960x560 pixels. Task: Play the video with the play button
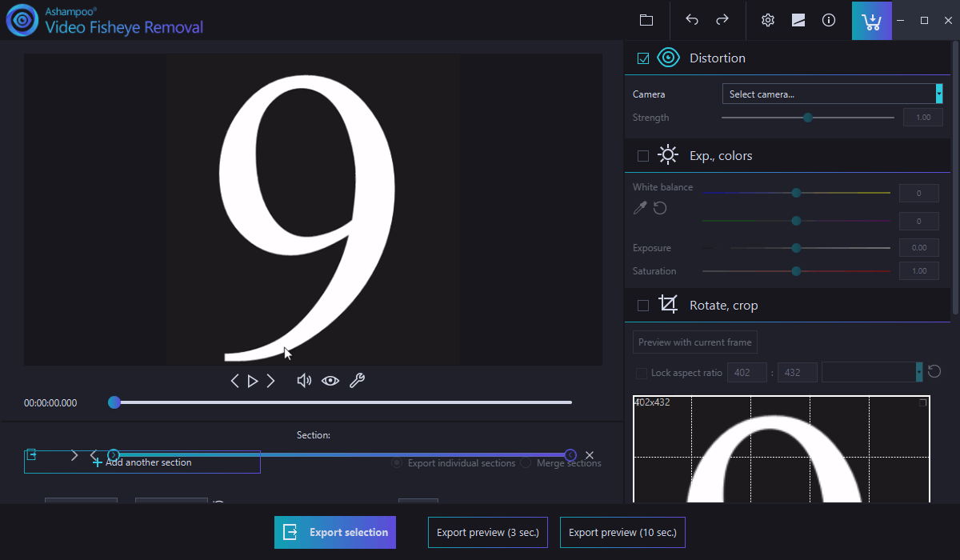coord(253,381)
